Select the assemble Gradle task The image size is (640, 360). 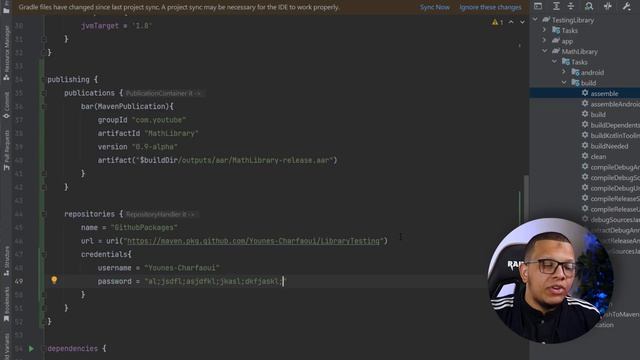click(604, 93)
